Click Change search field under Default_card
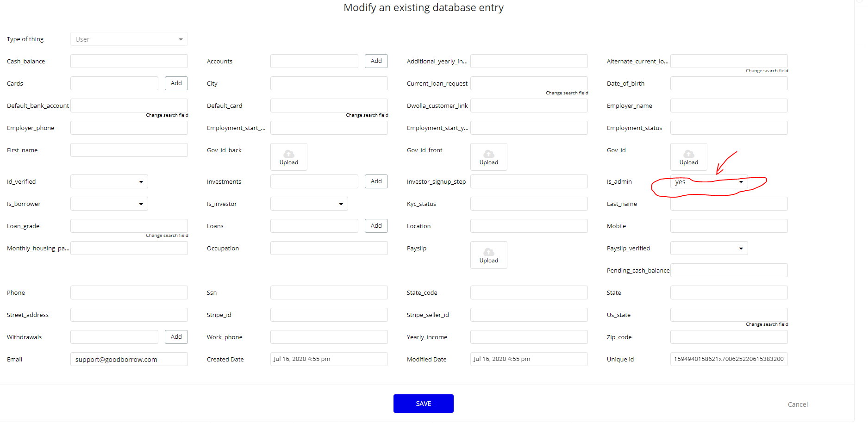This screenshot has height=423, width=868. [367, 115]
